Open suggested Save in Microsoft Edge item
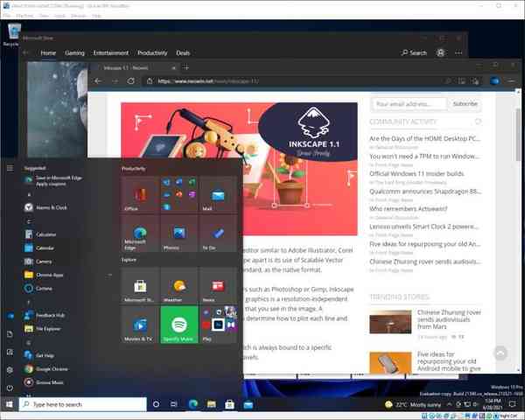The width and height of the screenshot is (525, 420). [52, 181]
